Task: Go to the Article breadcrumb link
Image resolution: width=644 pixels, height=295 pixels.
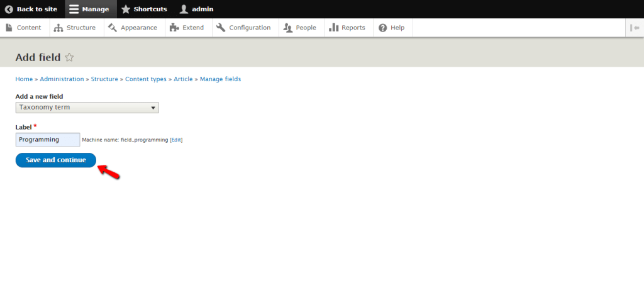Action: (x=183, y=79)
